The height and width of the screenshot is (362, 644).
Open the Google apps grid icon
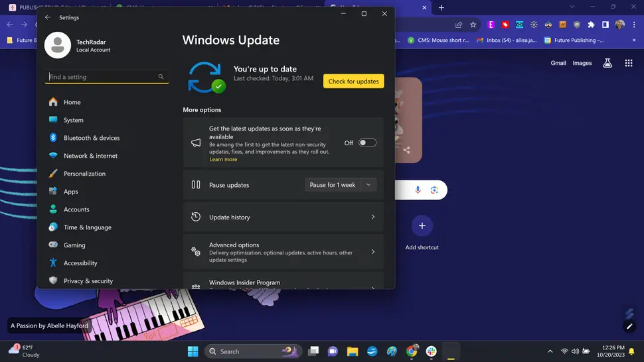(x=628, y=63)
